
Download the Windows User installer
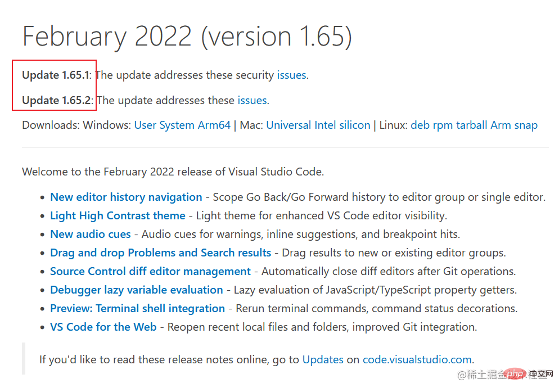pos(145,125)
